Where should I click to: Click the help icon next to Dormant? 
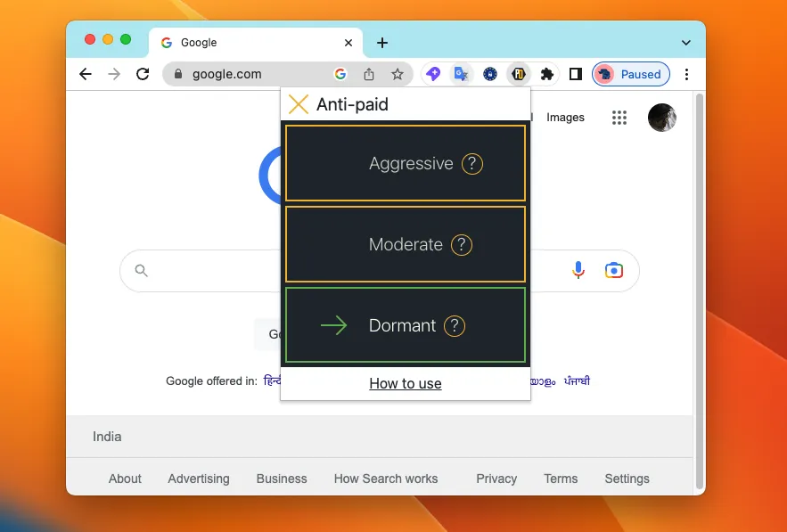coord(455,326)
